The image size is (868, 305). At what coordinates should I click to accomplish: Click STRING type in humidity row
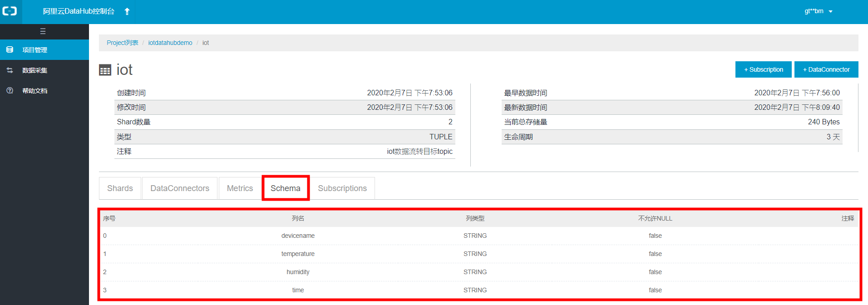point(475,272)
